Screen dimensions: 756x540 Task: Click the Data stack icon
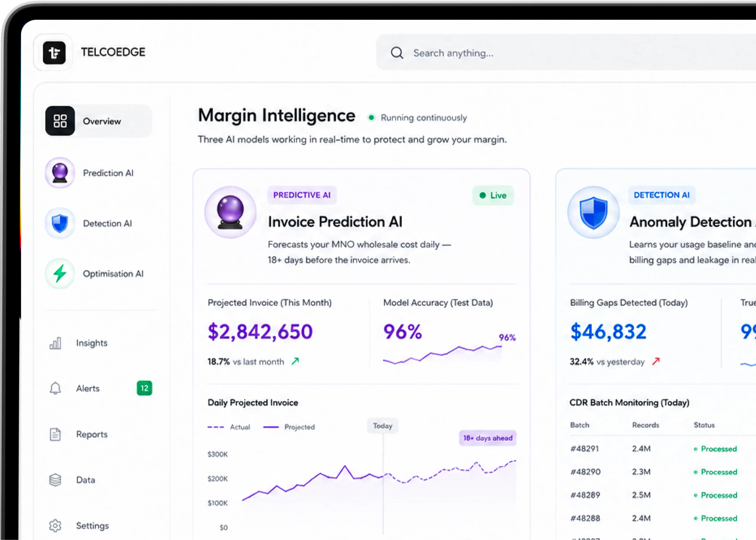pos(55,480)
